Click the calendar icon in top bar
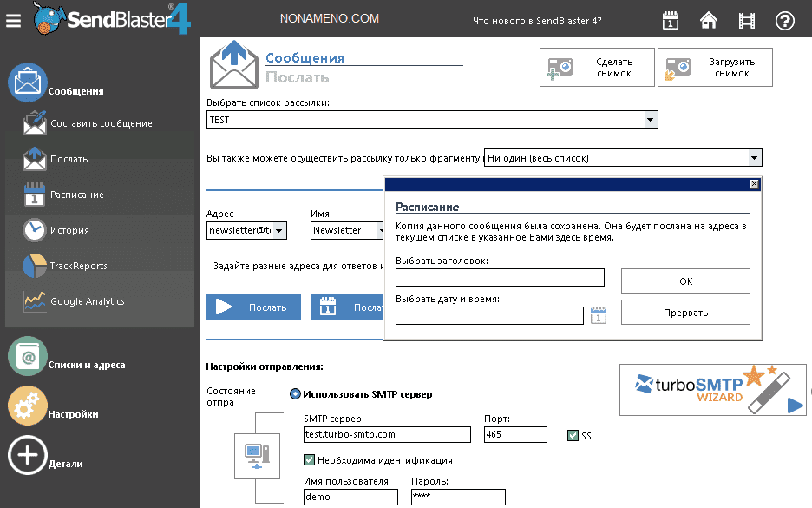 pos(671,21)
